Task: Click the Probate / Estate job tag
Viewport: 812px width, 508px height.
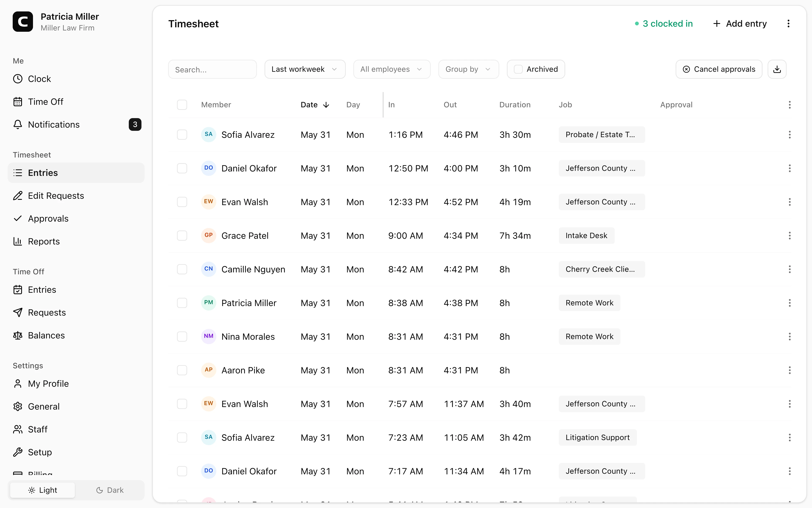Action: [602, 135]
